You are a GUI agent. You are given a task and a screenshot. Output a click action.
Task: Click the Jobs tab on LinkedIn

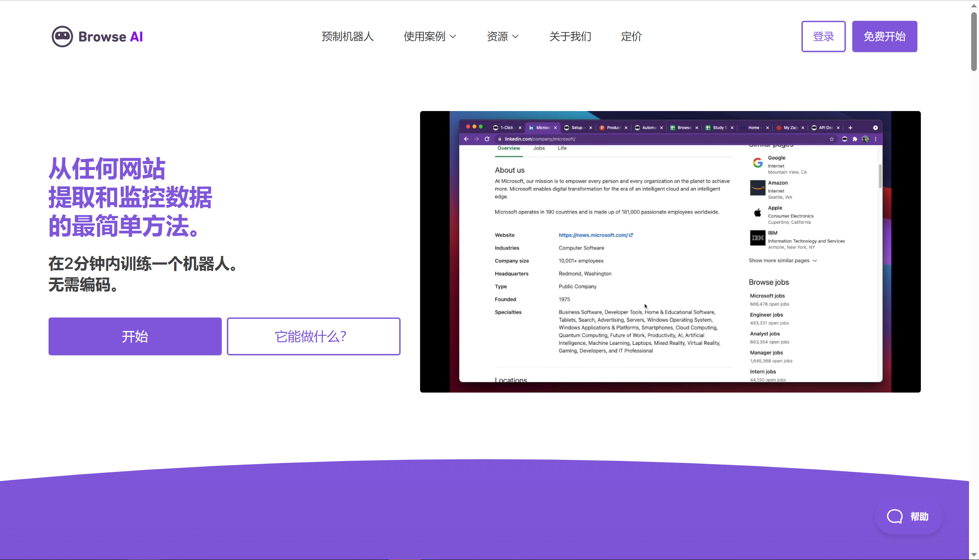pyautogui.click(x=539, y=148)
